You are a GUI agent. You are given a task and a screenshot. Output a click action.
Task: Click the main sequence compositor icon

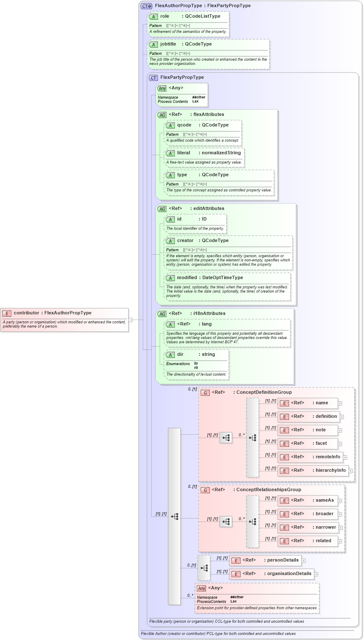click(x=174, y=516)
